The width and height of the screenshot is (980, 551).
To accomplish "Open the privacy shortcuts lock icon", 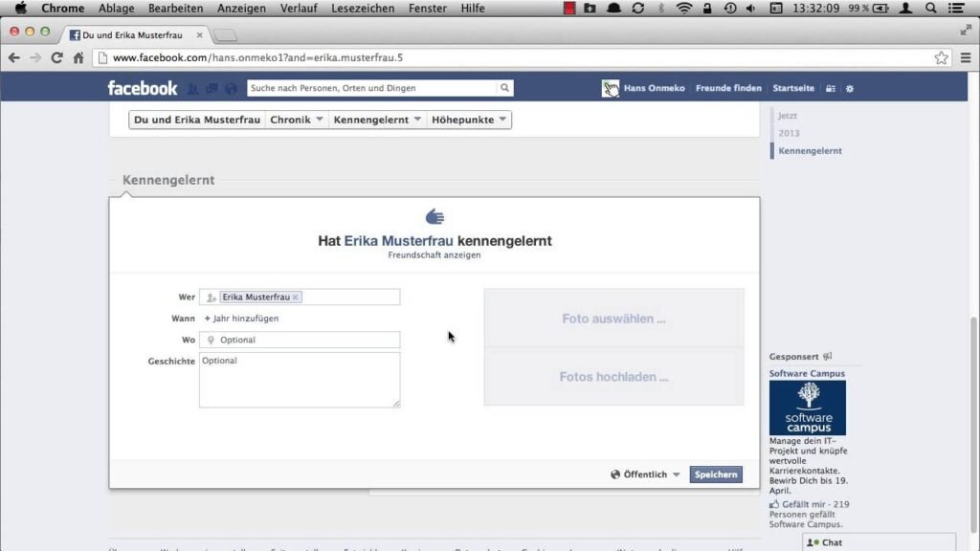I will pos(831,88).
